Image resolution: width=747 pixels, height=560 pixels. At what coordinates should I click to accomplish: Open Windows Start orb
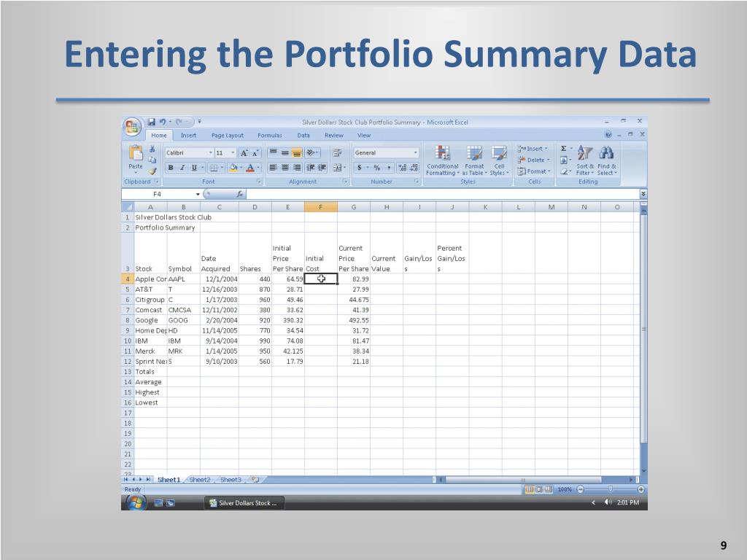point(136,502)
